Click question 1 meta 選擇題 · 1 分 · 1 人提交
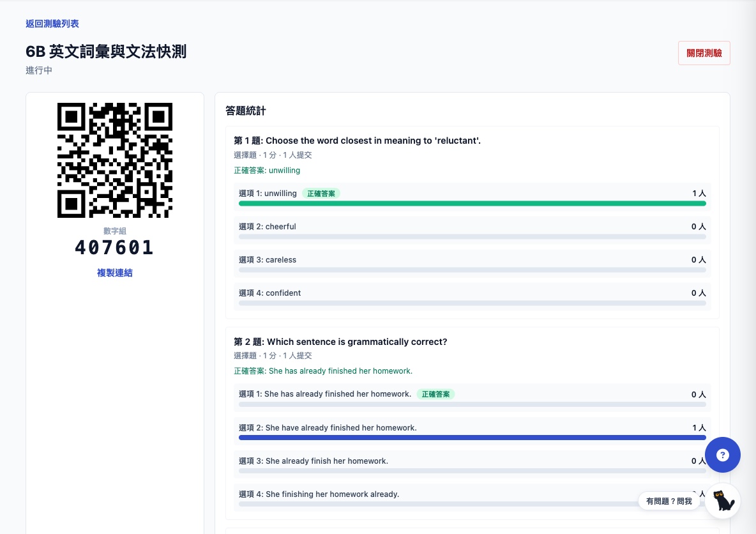Screen dimensions: 756x534 273,155
